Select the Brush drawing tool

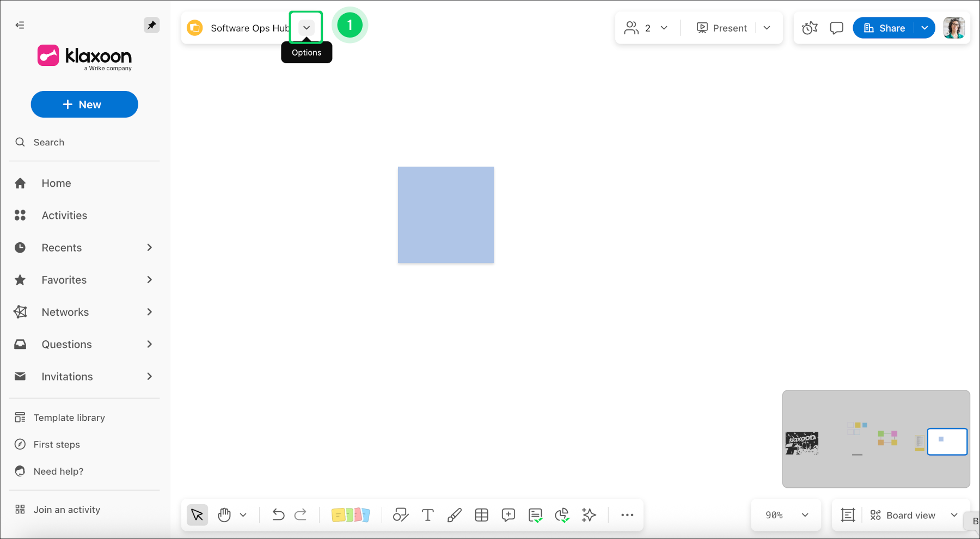click(x=455, y=514)
